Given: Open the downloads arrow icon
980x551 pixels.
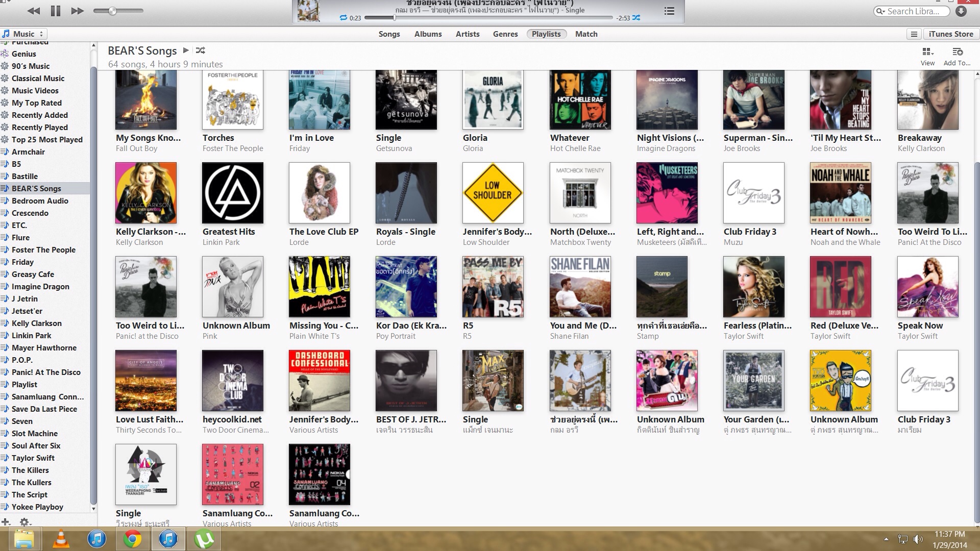Looking at the screenshot, I should tap(961, 11).
